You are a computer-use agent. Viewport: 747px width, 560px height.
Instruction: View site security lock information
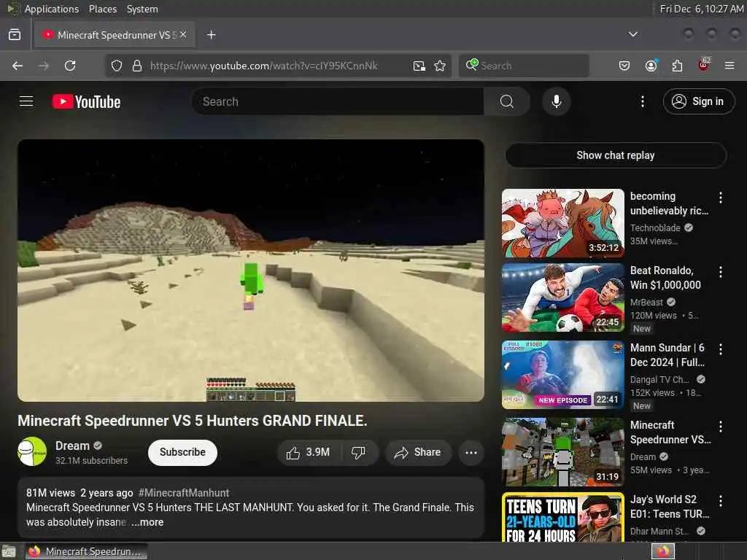coord(136,66)
